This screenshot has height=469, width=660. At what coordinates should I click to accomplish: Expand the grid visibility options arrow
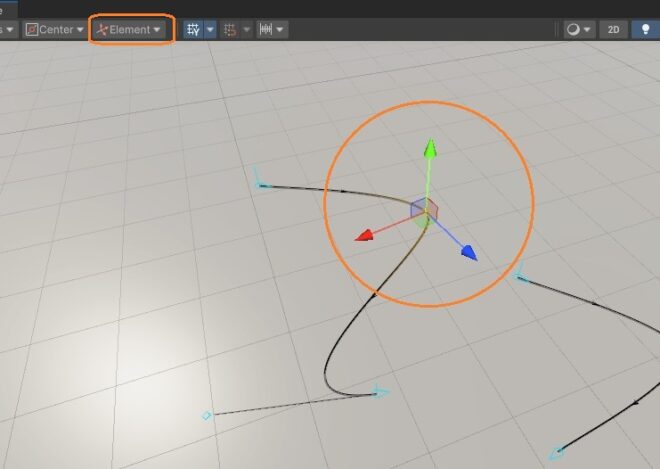(210, 29)
